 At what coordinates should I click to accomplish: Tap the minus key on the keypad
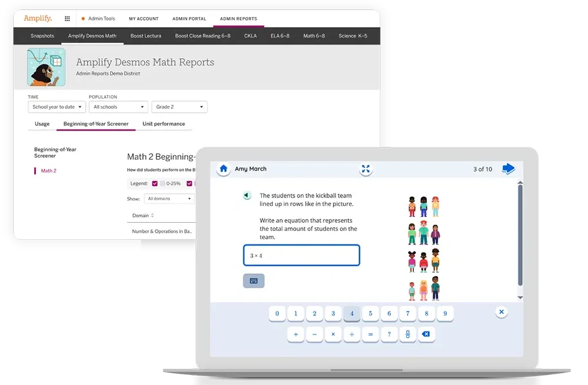point(315,334)
